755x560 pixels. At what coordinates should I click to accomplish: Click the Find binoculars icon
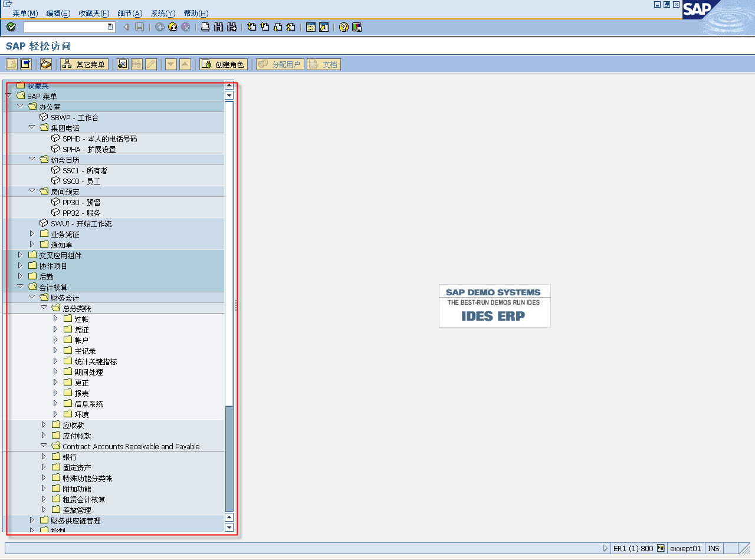(x=218, y=27)
